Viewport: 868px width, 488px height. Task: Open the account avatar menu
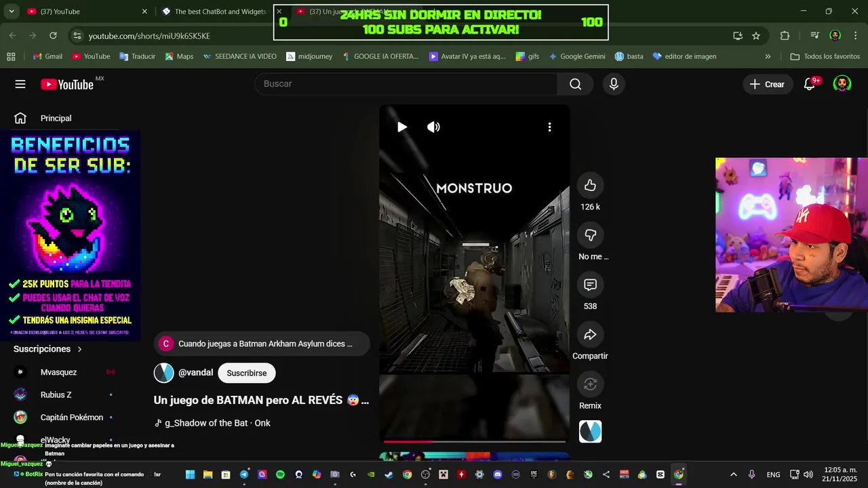[x=842, y=84]
